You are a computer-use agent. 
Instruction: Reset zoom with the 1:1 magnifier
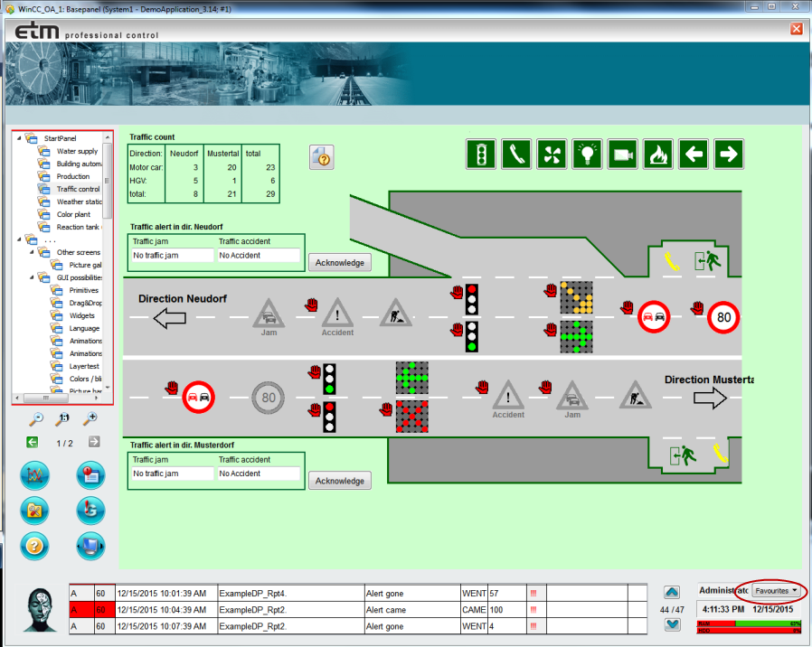(63, 418)
